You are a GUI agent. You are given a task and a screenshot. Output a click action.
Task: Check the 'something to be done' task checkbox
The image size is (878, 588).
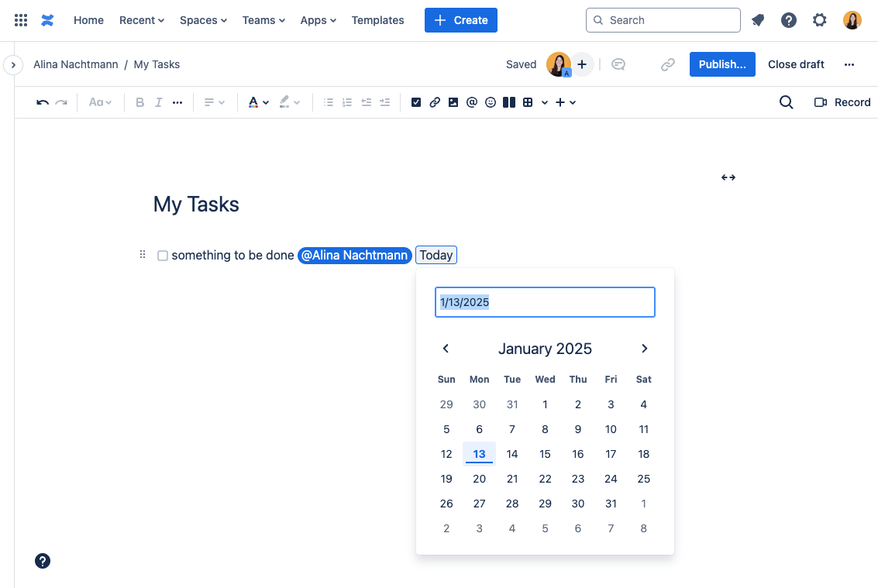click(163, 256)
